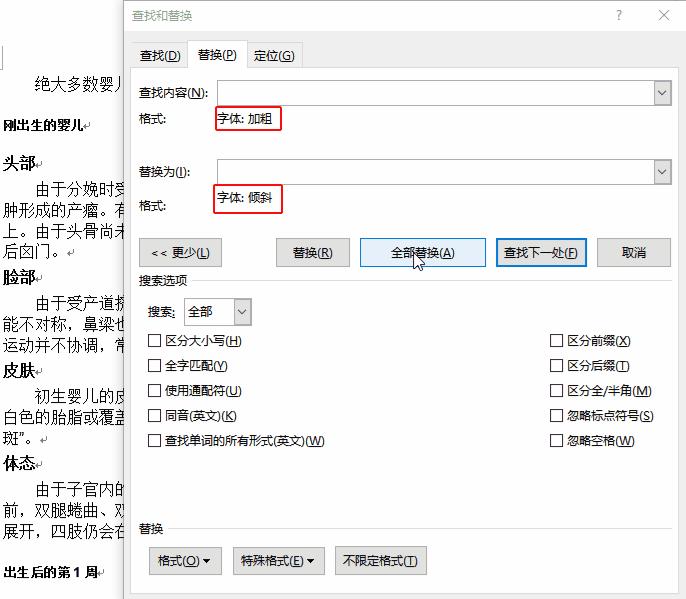This screenshot has width=686, height=599.
Task: Open the 定位(G) tab
Action: [274, 56]
